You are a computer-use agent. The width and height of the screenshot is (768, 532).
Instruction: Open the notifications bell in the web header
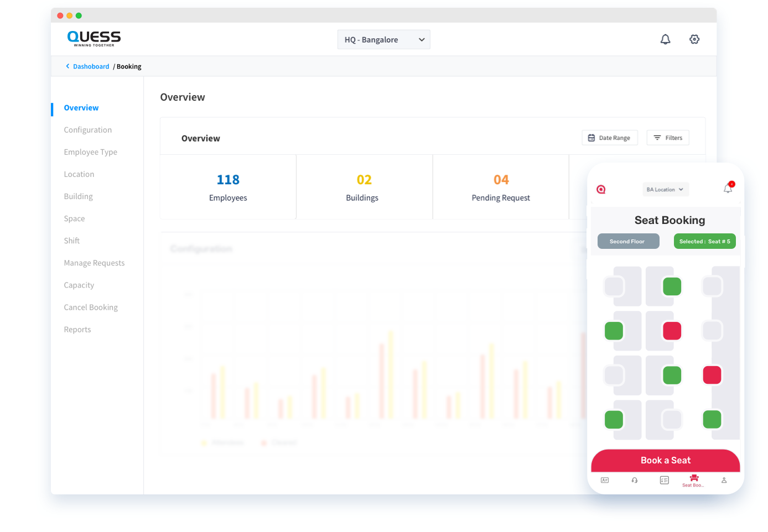pyautogui.click(x=665, y=39)
